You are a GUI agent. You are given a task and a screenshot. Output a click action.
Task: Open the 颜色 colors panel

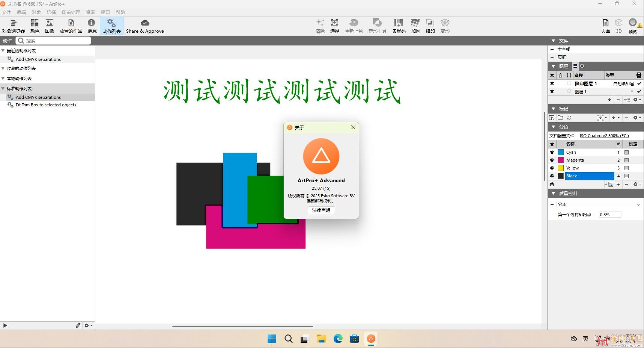35,26
